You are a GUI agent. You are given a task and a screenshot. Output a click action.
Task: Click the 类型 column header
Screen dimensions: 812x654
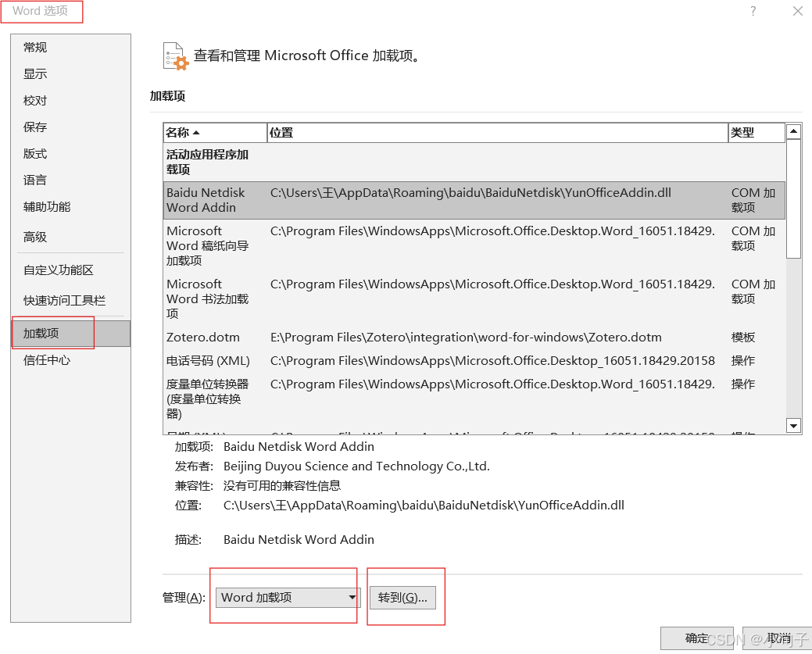point(756,133)
